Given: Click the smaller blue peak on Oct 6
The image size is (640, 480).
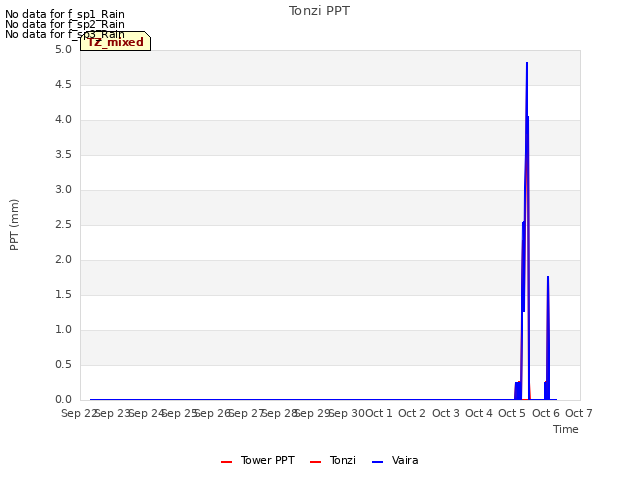Looking at the screenshot, I should coord(548,278).
